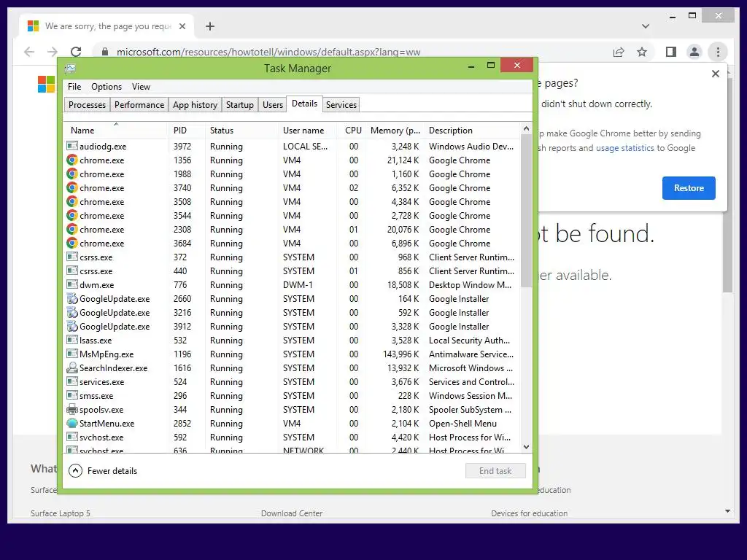Click Chrome forward arrow button

pyautogui.click(x=53, y=52)
